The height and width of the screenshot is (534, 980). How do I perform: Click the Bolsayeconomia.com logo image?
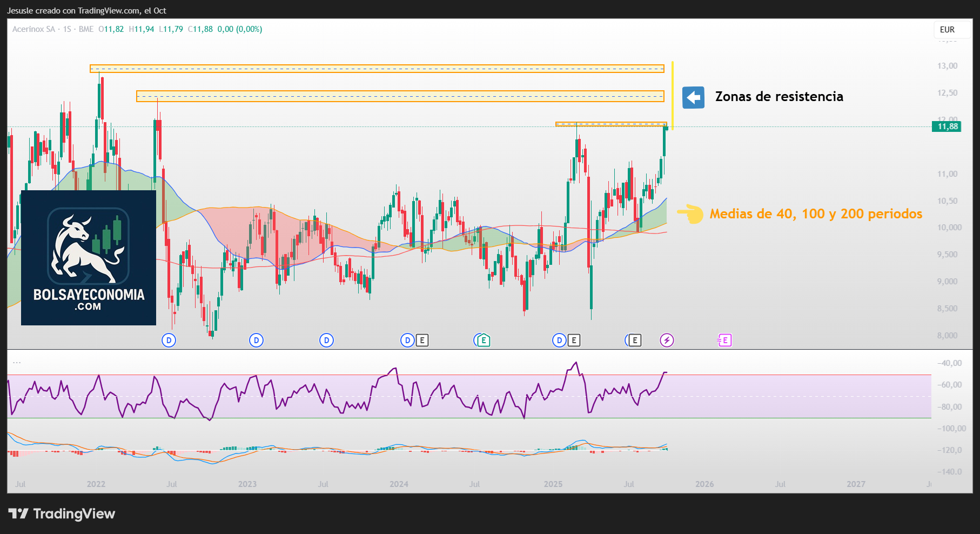tap(89, 258)
